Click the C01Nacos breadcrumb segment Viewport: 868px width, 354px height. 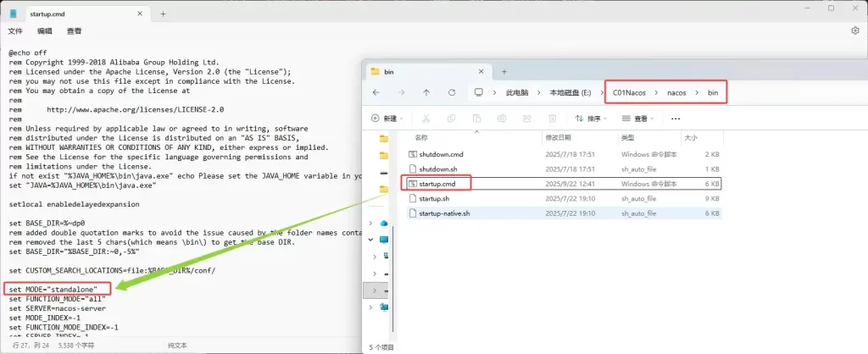(632, 92)
